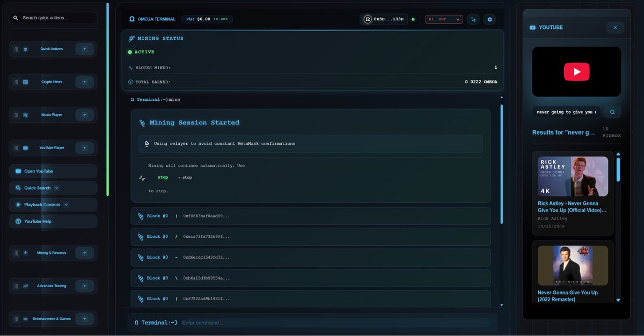
Task: Close the YouTube side panel
Action: point(615,27)
